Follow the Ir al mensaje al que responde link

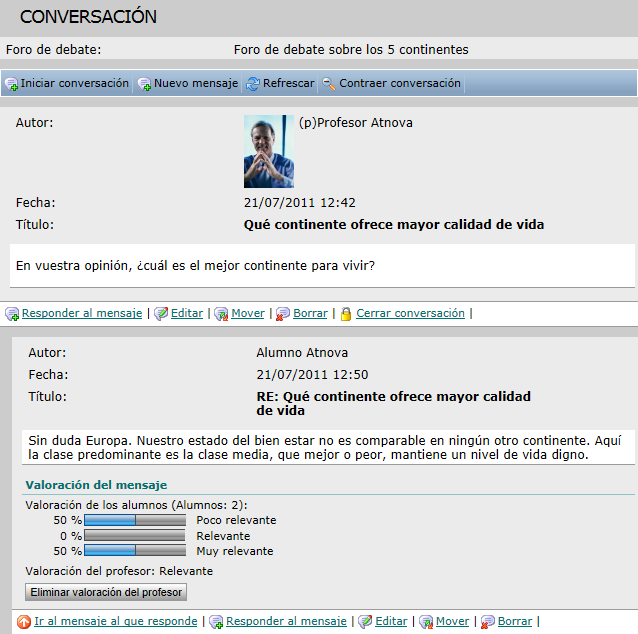(116, 621)
